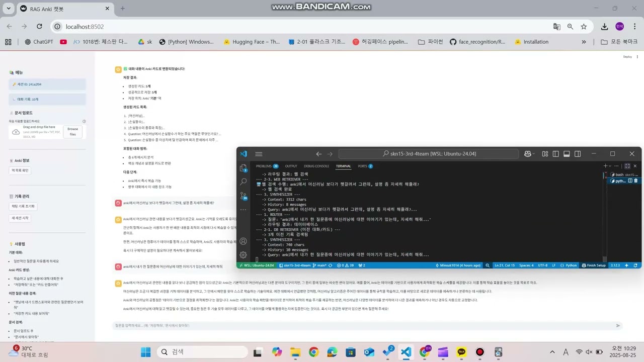Switch to TERMINAL tab in VS Code
644x362 pixels.
tap(344, 166)
